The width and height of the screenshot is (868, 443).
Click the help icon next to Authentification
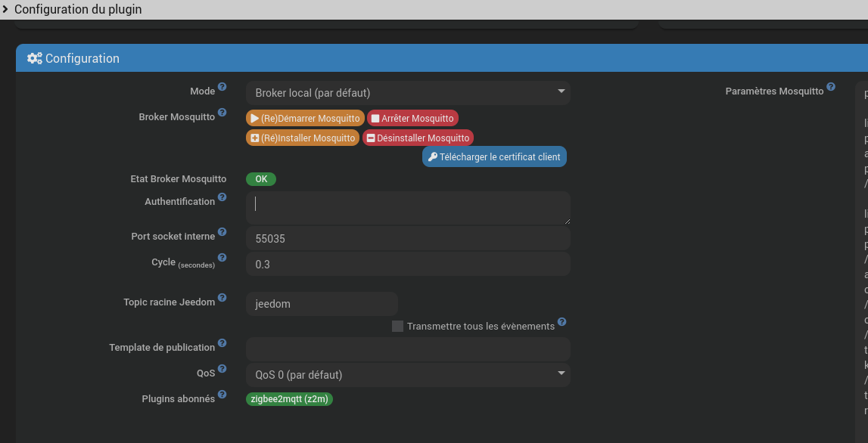pos(222,197)
